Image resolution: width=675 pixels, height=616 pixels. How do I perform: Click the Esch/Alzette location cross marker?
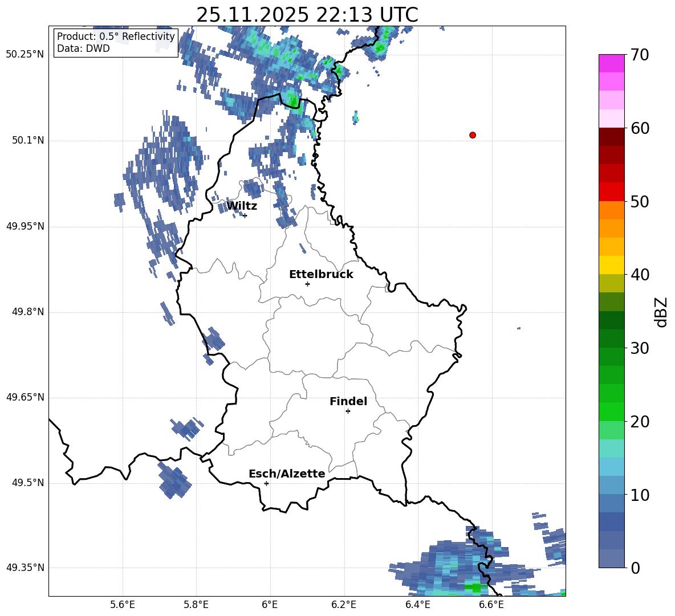(x=266, y=483)
